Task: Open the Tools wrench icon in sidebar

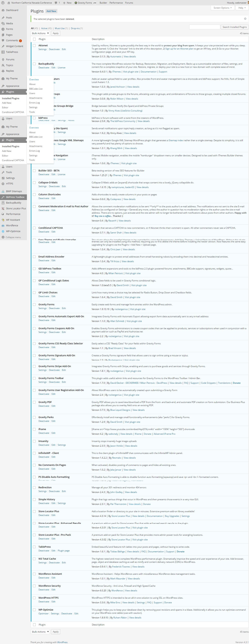Action: click(x=3, y=172)
